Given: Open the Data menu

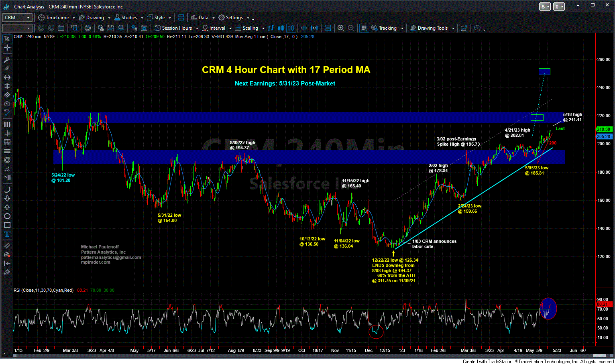Looking at the screenshot, I should (x=203, y=18).
